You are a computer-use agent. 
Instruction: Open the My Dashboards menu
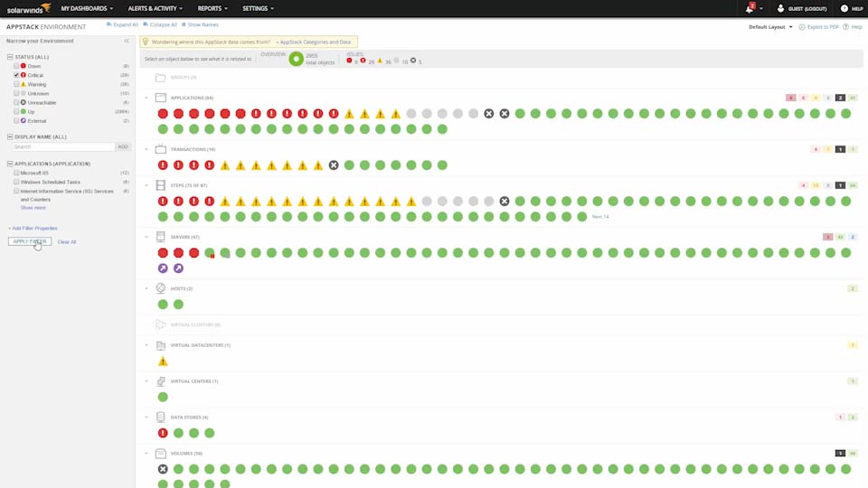[87, 8]
